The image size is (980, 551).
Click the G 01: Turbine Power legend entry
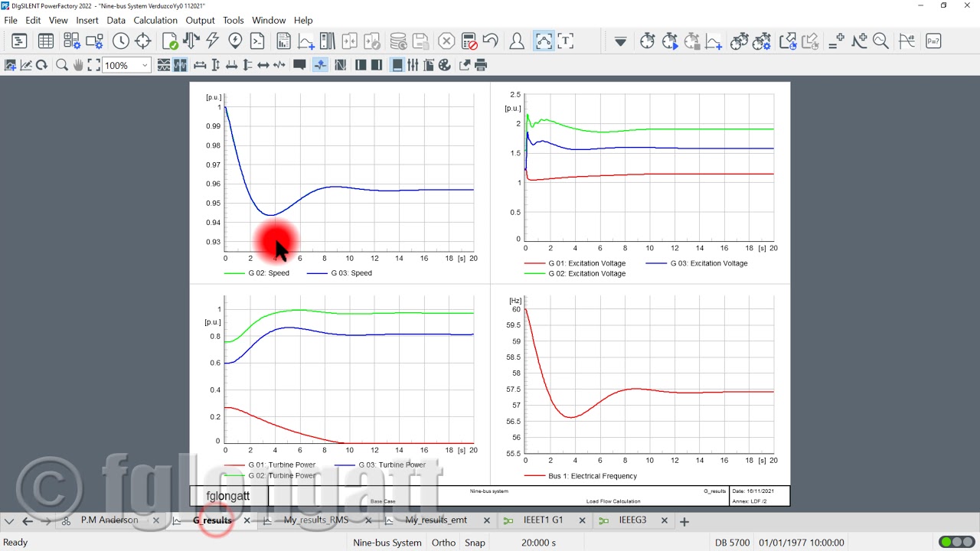tap(269, 465)
